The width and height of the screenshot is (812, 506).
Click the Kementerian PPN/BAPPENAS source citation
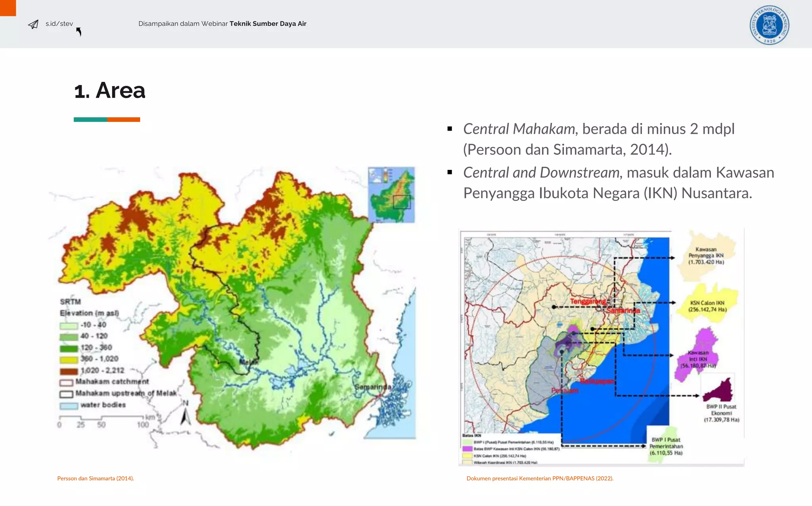pyautogui.click(x=540, y=478)
